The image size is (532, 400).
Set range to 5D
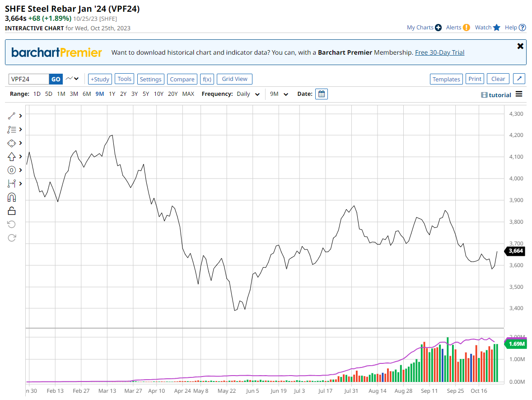[x=49, y=94]
